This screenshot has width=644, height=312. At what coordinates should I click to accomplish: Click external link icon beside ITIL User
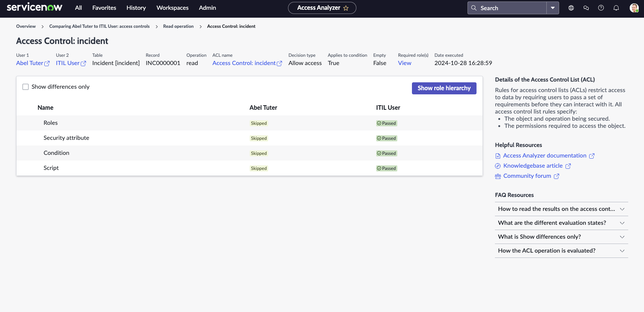pos(83,64)
